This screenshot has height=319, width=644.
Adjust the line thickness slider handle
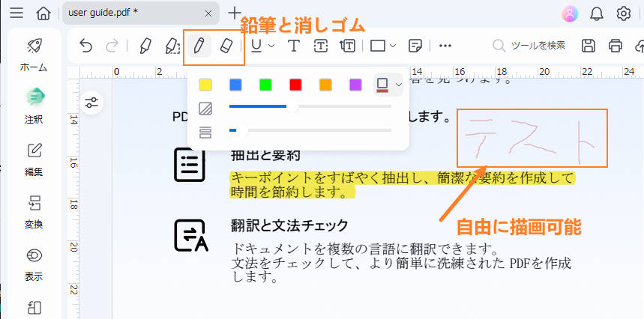click(x=242, y=130)
